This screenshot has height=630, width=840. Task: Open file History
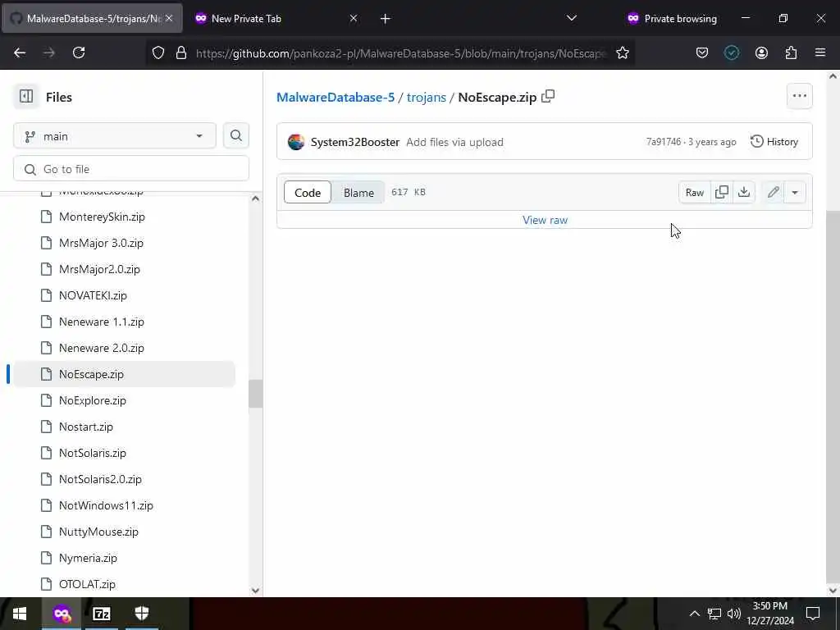click(x=774, y=141)
